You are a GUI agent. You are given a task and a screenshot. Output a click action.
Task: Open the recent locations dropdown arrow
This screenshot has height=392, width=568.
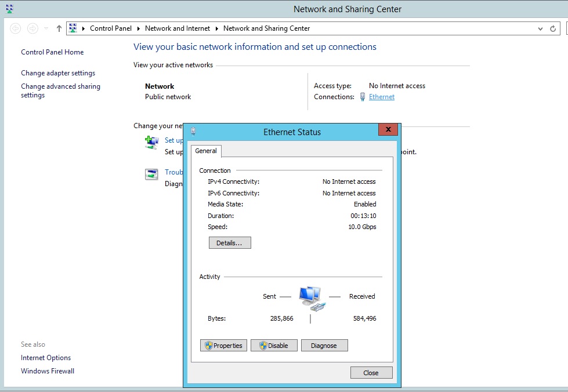pyautogui.click(x=46, y=28)
